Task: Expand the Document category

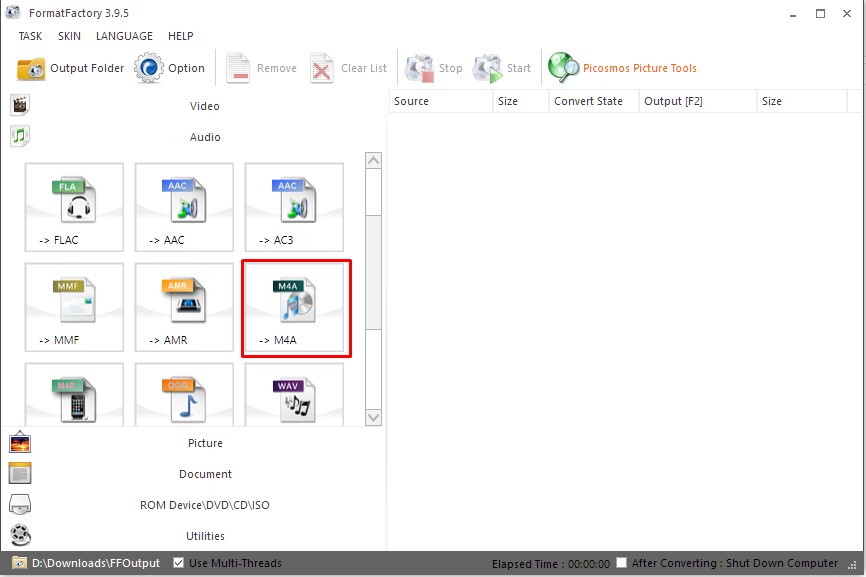Action: coord(205,474)
